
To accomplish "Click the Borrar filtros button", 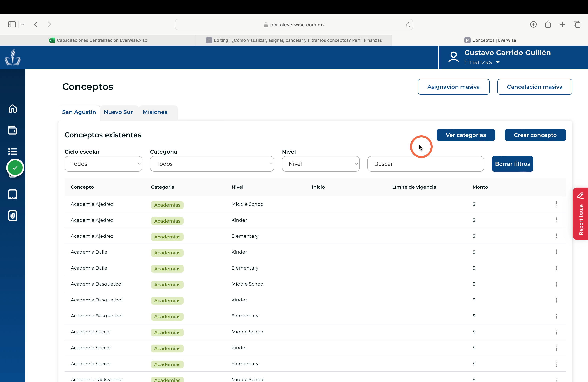I will (512, 164).
